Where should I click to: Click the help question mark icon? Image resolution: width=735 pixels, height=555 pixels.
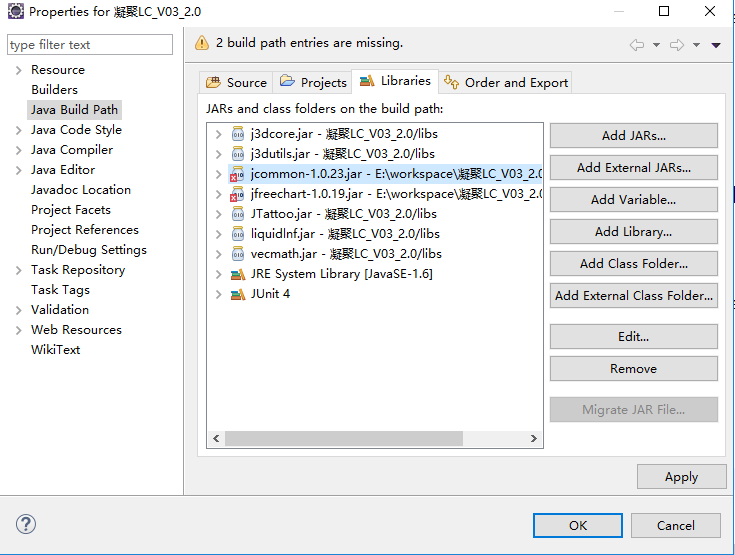pos(26,524)
